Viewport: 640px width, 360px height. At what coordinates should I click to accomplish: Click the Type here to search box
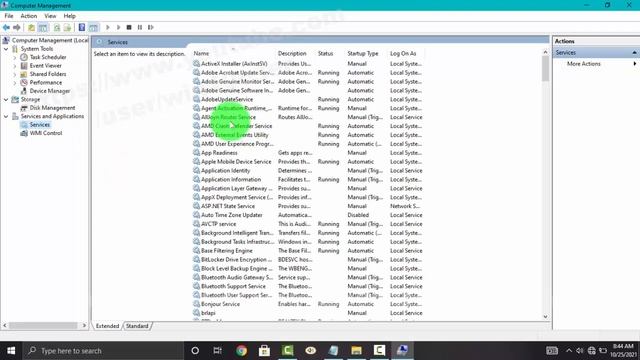pyautogui.click(x=103, y=351)
